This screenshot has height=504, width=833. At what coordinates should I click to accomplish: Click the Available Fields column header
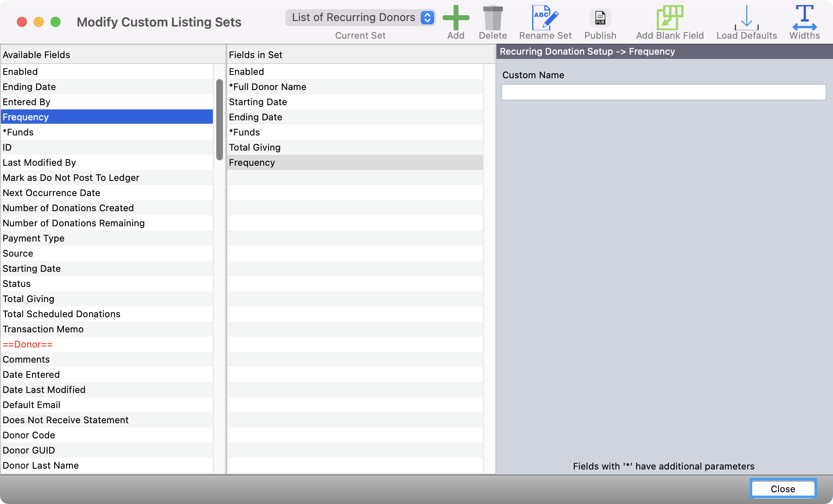(x=113, y=55)
